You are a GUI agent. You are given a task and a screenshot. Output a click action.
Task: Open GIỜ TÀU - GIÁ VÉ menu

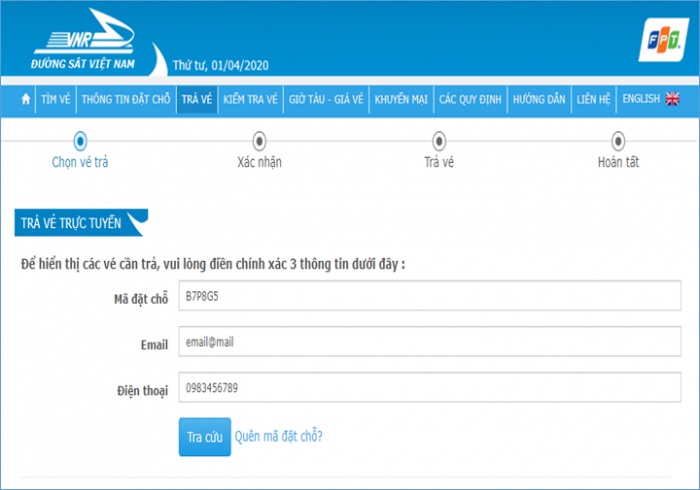coord(326,100)
